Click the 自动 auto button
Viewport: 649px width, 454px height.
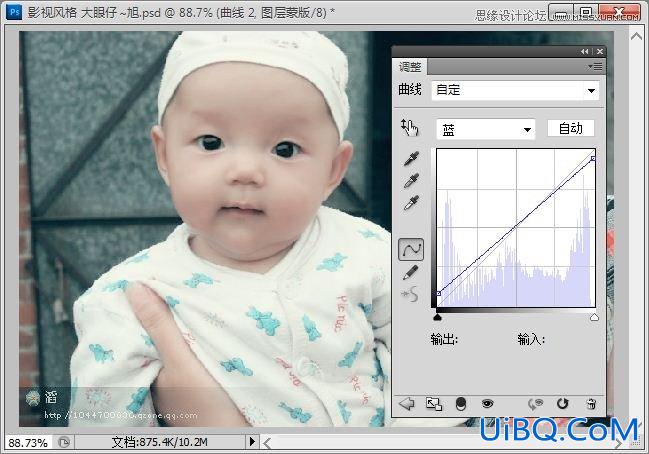coord(571,128)
